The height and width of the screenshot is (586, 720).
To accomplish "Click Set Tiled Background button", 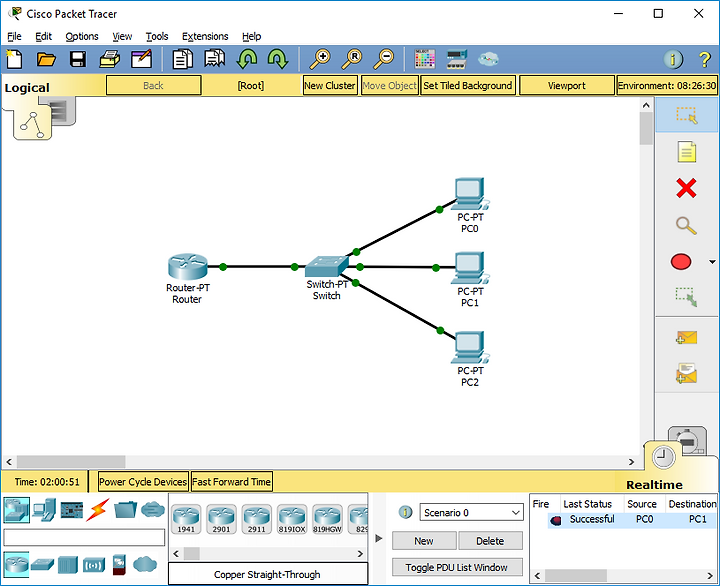I will (x=467, y=85).
